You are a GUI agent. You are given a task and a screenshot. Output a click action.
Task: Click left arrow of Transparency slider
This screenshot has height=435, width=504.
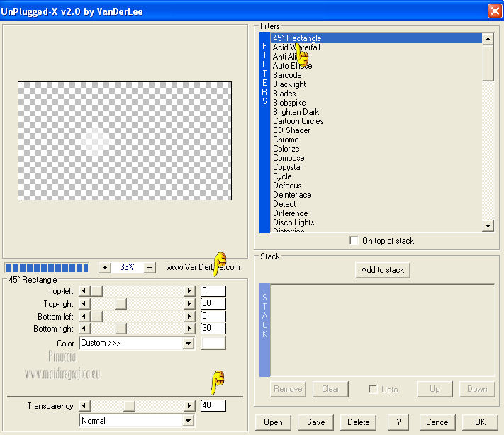click(x=84, y=406)
